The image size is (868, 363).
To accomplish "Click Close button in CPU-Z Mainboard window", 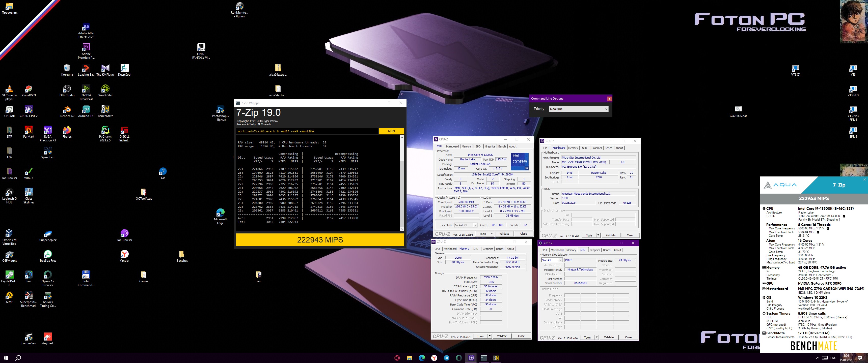I will tap(630, 235).
